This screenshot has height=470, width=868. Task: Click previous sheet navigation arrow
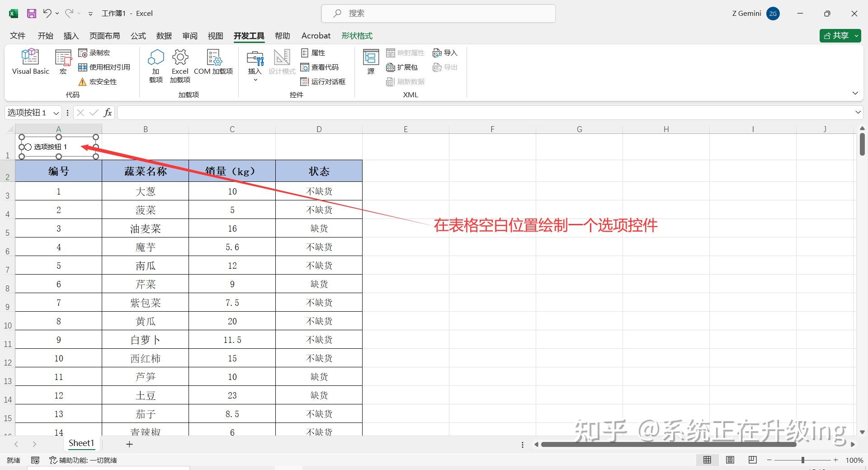[x=16, y=444]
